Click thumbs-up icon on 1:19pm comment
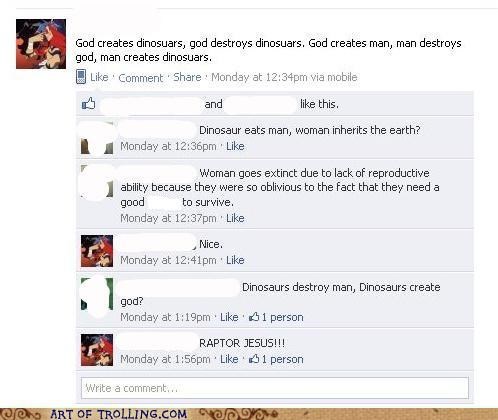 254,317
